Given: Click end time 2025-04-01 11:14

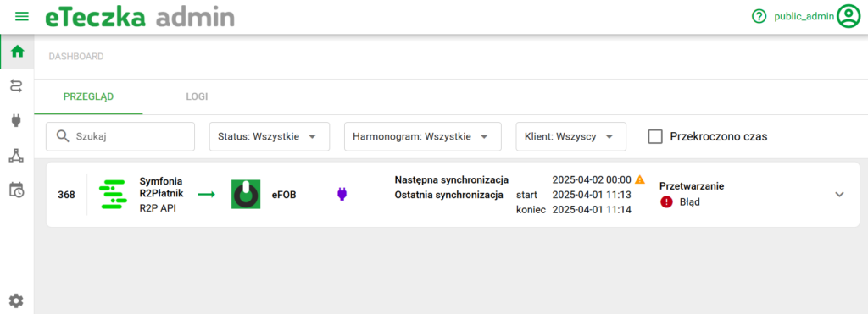Looking at the screenshot, I should tap(592, 210).
